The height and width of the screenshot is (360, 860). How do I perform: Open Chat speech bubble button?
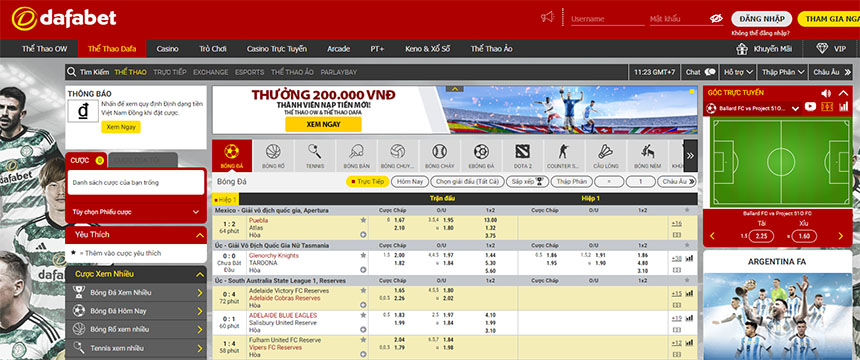[700, 72]
